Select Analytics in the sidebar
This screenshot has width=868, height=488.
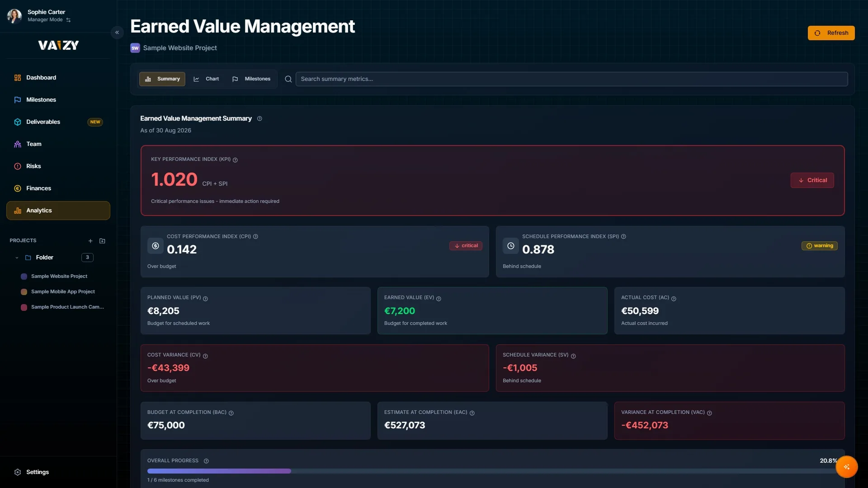58,211
